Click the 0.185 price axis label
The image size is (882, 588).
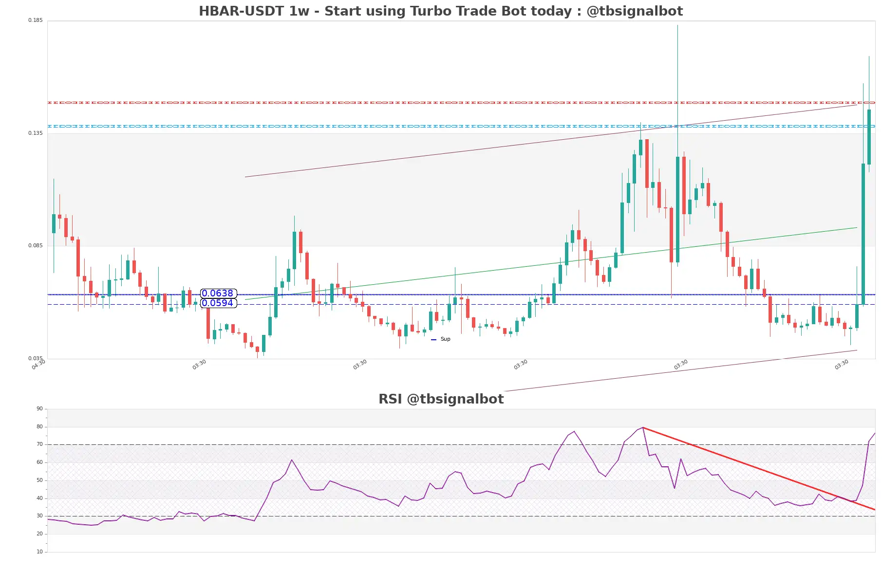coord(36,20)
